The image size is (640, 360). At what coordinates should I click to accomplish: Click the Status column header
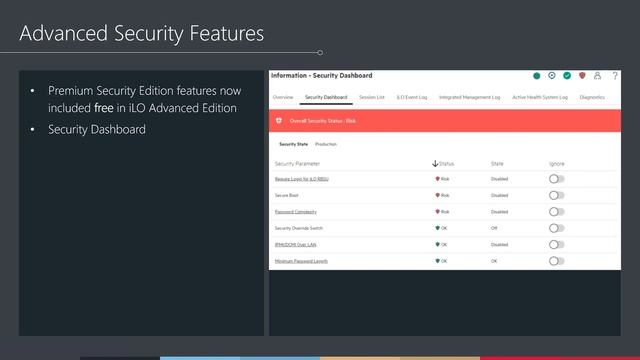coord(447,164)
